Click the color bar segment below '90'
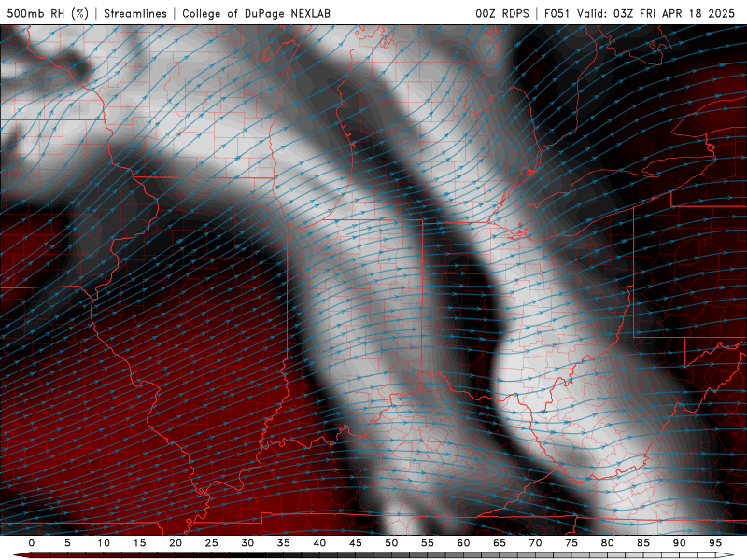Screen dimensions: 747x560 (x=680, y=555)
